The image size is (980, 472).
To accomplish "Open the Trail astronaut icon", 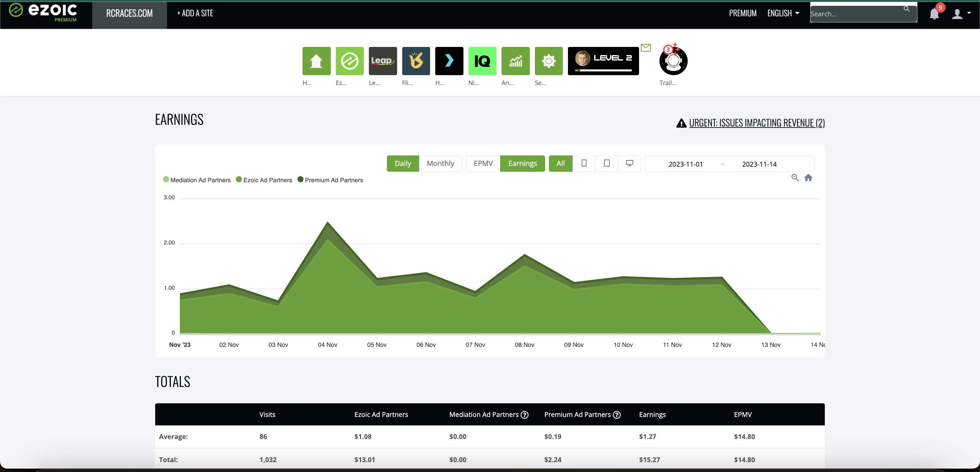I will (x=673, y=61).
